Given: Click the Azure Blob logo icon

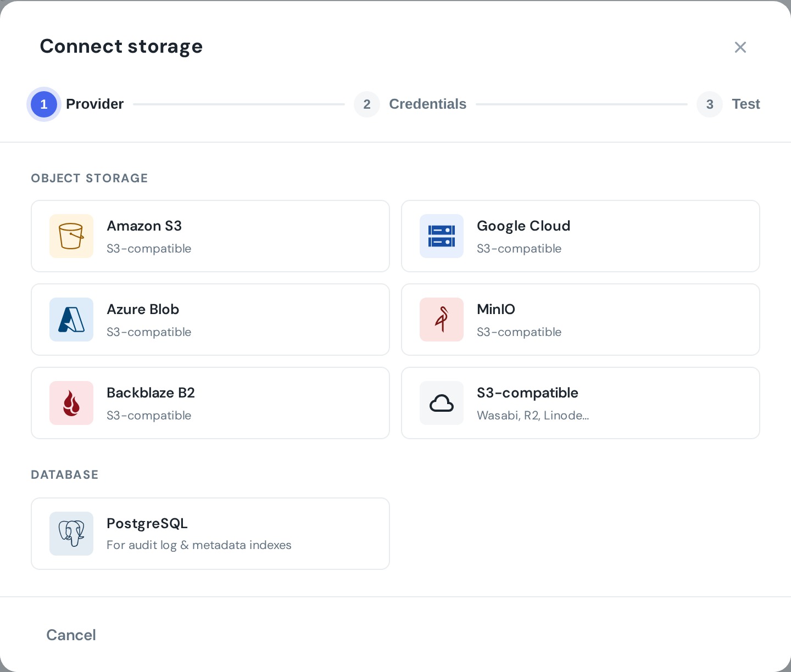Looking at the screenshot, I should click(71, 320).
